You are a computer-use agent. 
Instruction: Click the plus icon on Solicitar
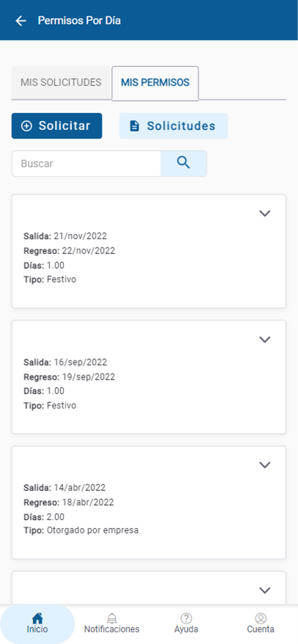click(x=26, y=126)
